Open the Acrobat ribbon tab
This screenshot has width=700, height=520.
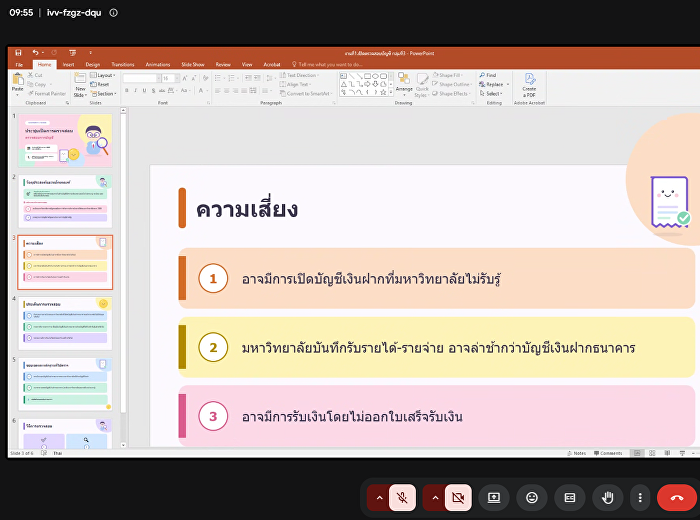pos(272,65)
